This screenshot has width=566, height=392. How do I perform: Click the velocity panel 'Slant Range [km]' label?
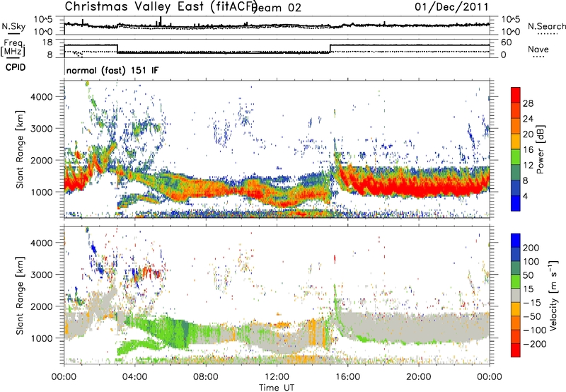point(20,296)
